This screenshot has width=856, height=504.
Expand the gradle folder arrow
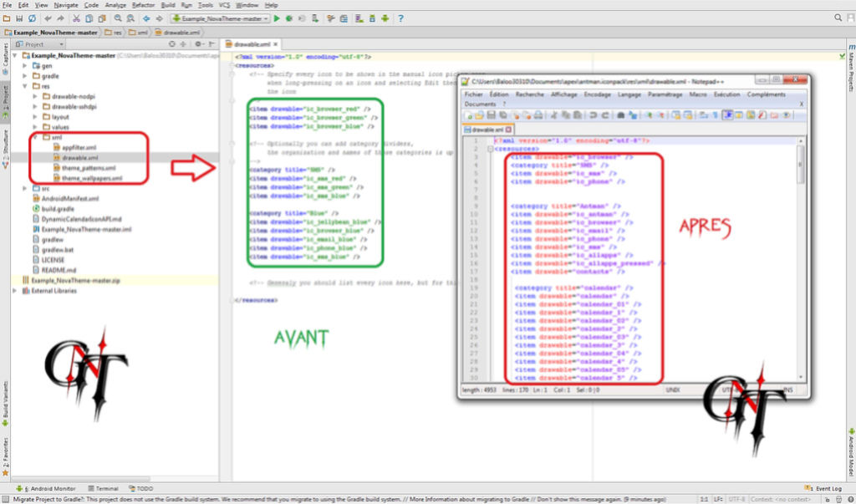tap(24, 76)
